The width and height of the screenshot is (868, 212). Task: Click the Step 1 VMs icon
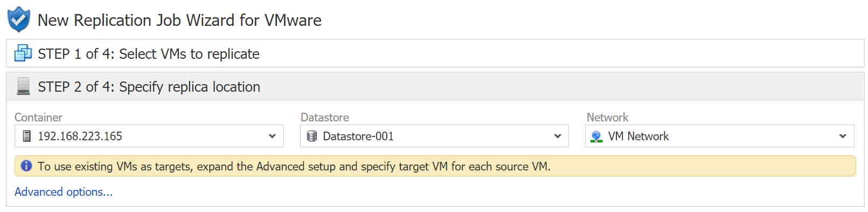pyautogui.click(x=23, y=53)
